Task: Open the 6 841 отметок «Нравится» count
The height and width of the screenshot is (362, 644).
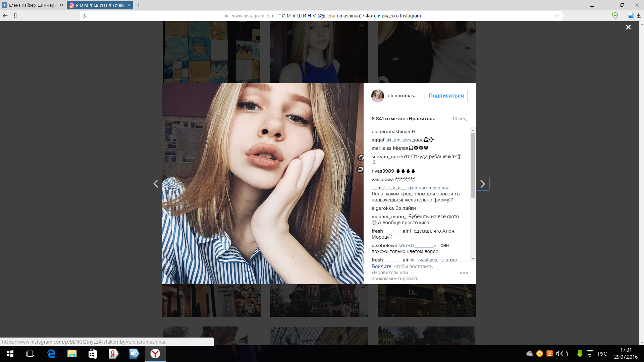Action: (403, 119)
